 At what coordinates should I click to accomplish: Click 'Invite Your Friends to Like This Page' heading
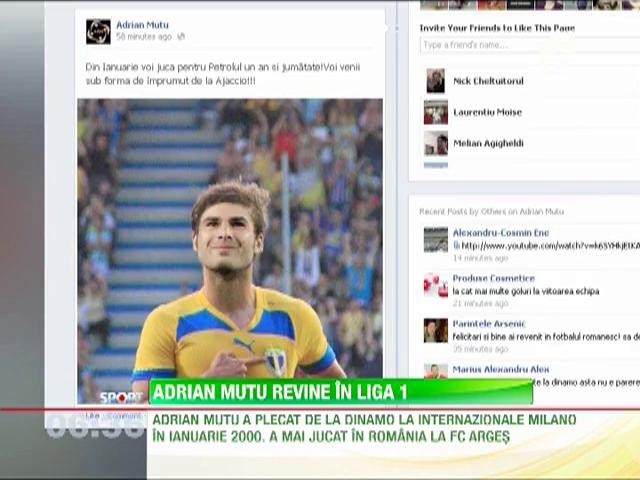(x=497, y=28)
